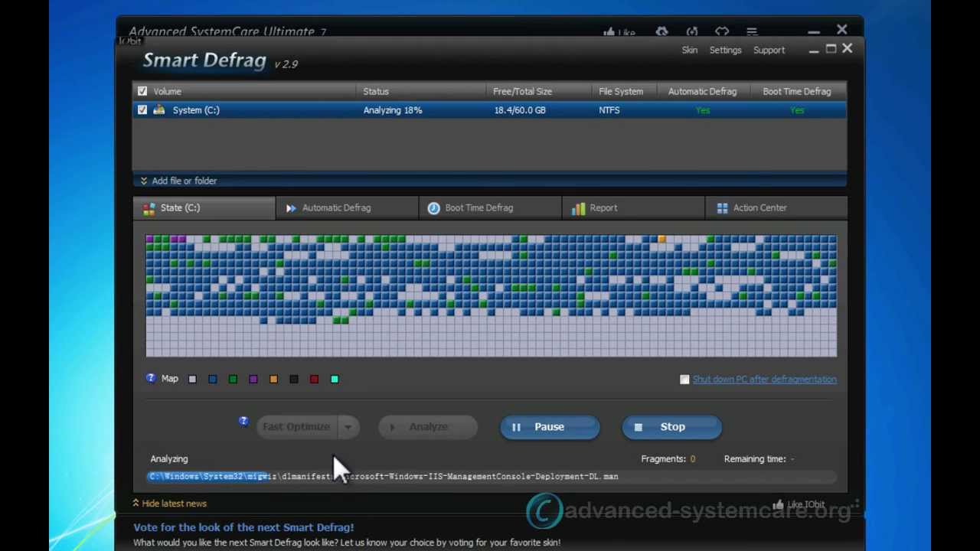Click the Automatic Defrag column header

pyautogui.click(x=702, y=91)
